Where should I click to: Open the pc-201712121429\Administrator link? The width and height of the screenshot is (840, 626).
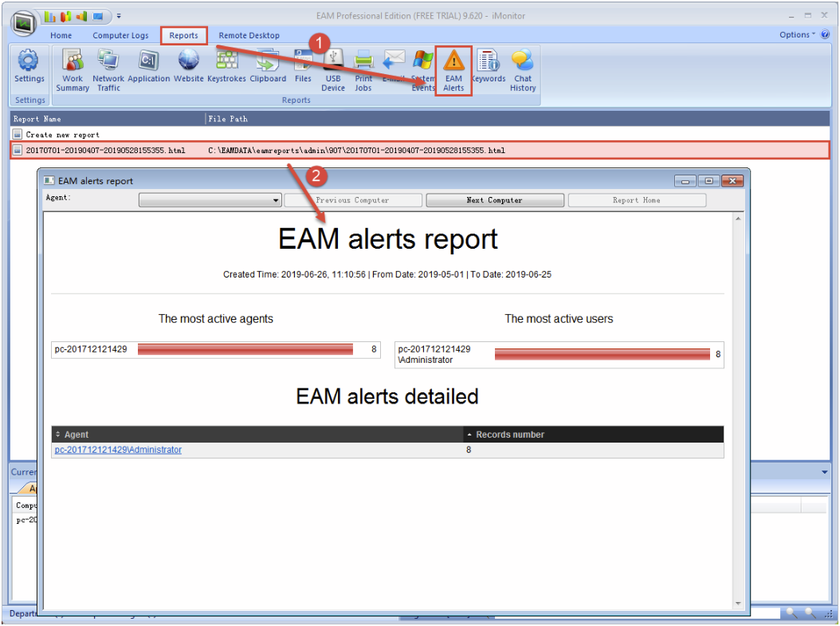coord(118,450)
